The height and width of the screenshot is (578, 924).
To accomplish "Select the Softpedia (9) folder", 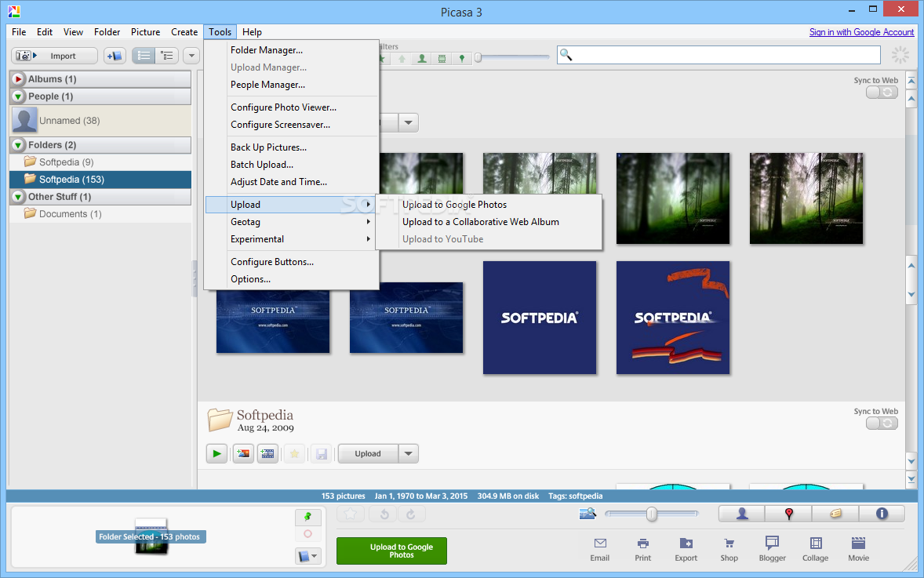I will tap(100, 162).
